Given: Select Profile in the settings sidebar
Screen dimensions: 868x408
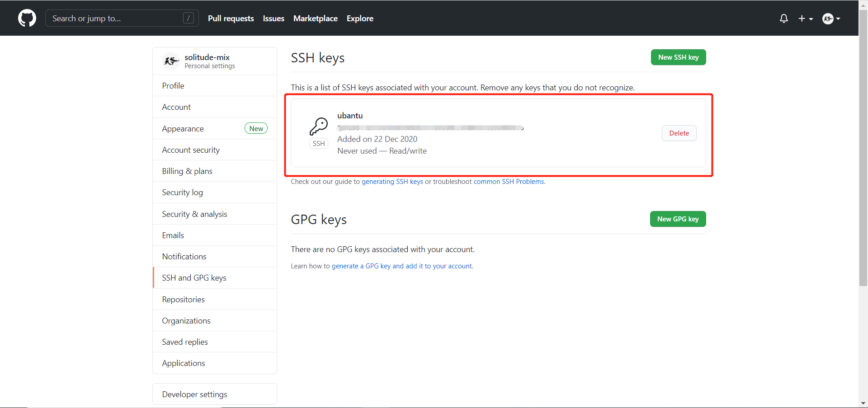Looking at the screenshot, I should [215, 85].
